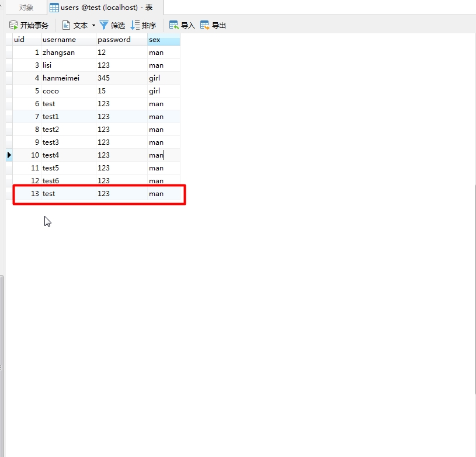Click the 导入 text label
Screen dimensions: 476x457
click(188, 26)
